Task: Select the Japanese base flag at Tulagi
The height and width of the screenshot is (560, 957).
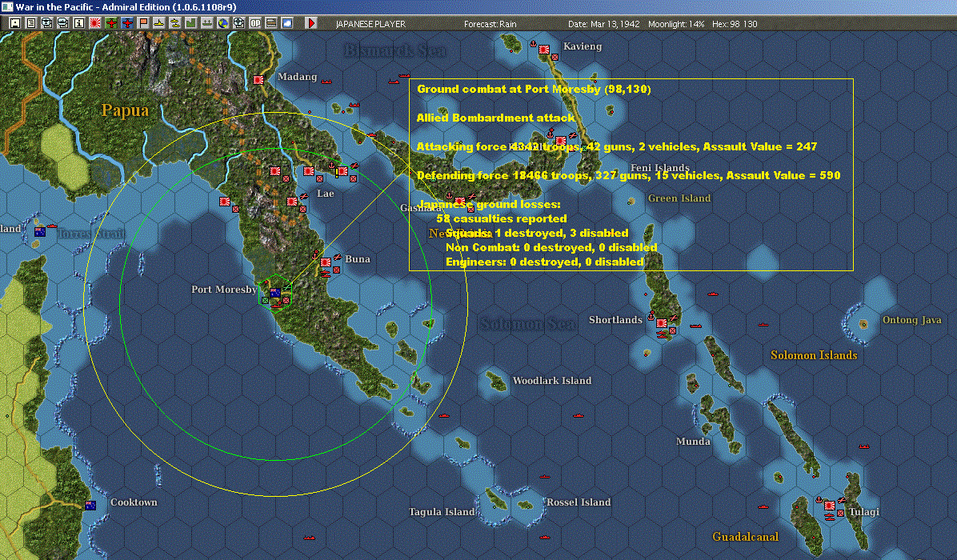Action: [830, 506]
